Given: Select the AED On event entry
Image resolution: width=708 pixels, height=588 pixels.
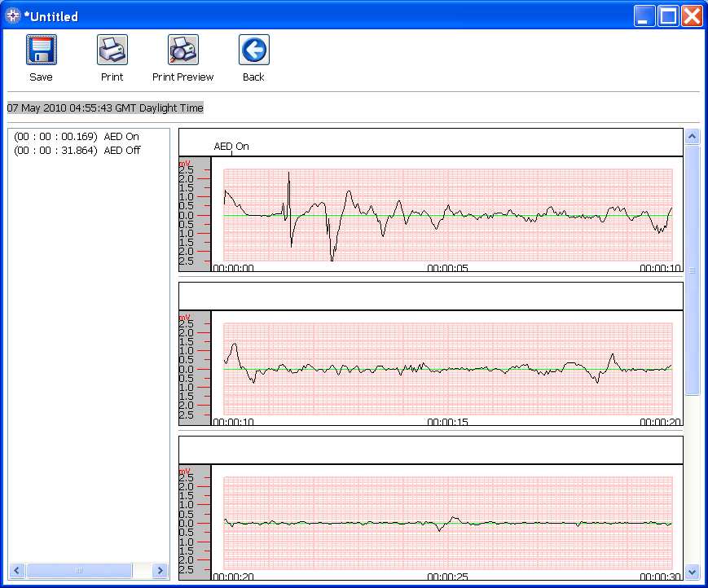Looking at the screenshot, I should [77, 136].
